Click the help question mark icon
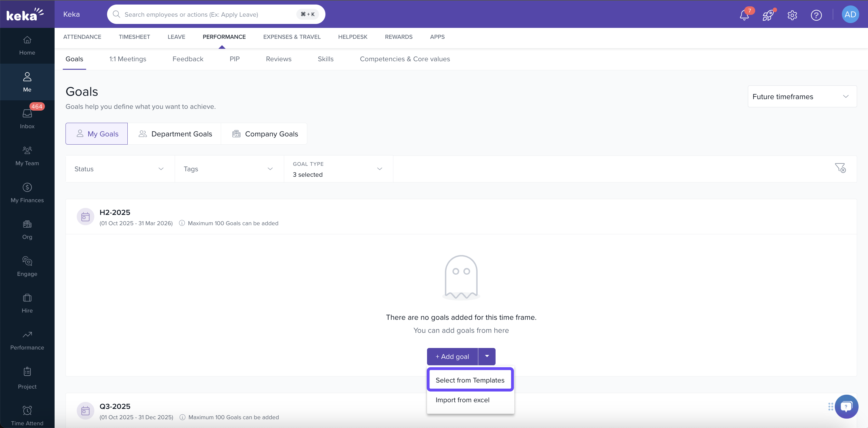868x428 pixels. 816,15
